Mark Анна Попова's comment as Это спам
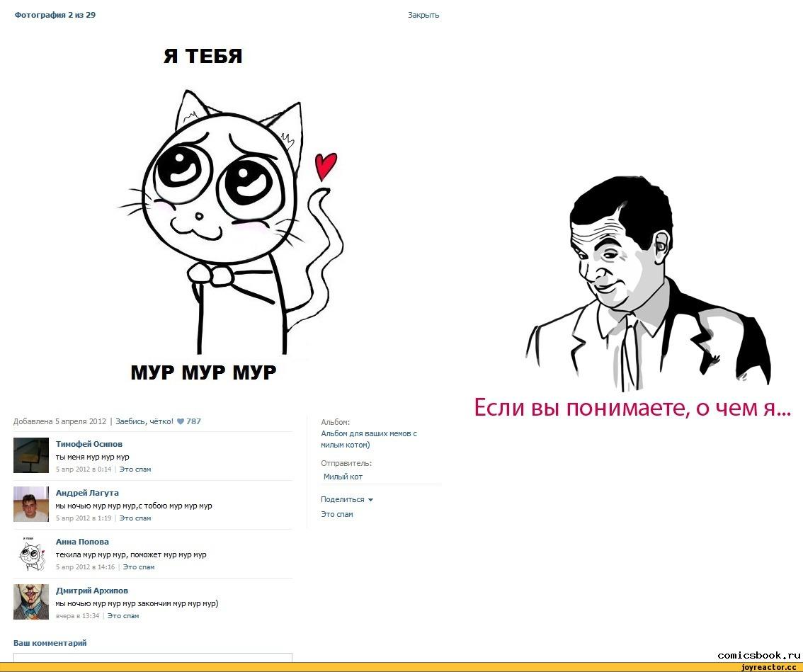The width and height of the screenshot is (803, 672). click(x=139, y=567)
